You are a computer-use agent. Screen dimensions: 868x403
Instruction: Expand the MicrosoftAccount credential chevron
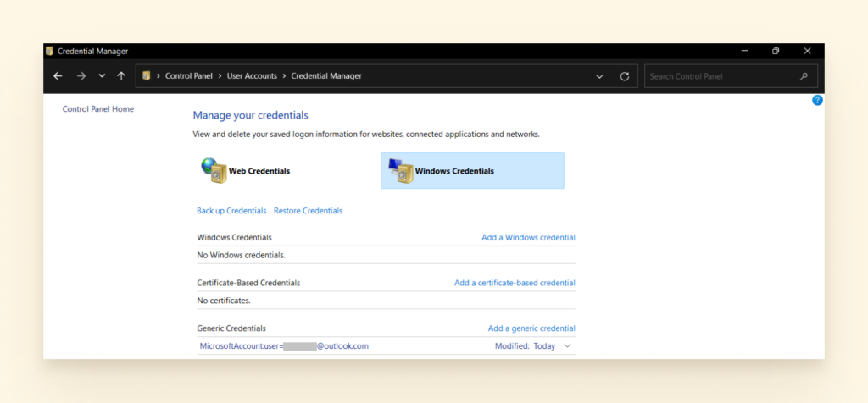567,346
